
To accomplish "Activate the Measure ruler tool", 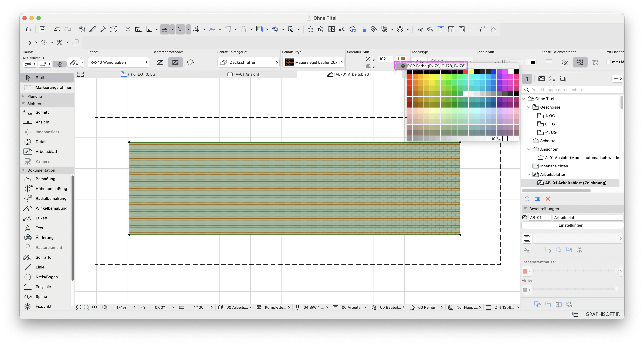I will [x=138, y=29].
